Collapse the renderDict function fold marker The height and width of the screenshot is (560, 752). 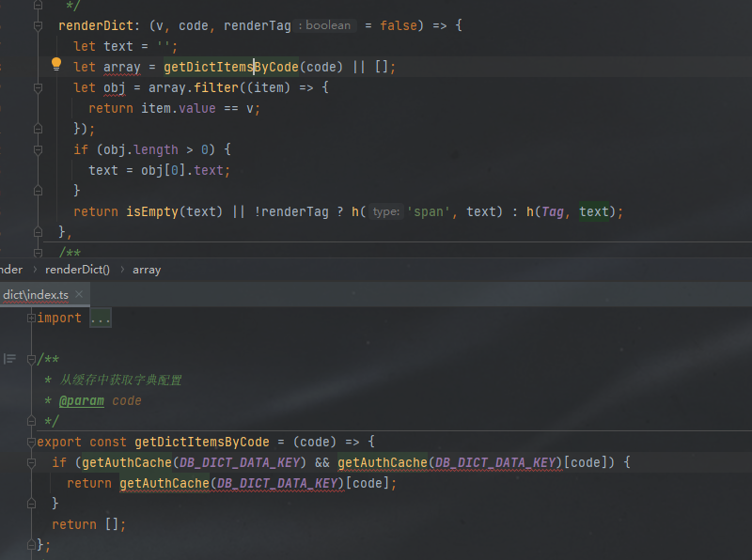[x=38, y=26]
